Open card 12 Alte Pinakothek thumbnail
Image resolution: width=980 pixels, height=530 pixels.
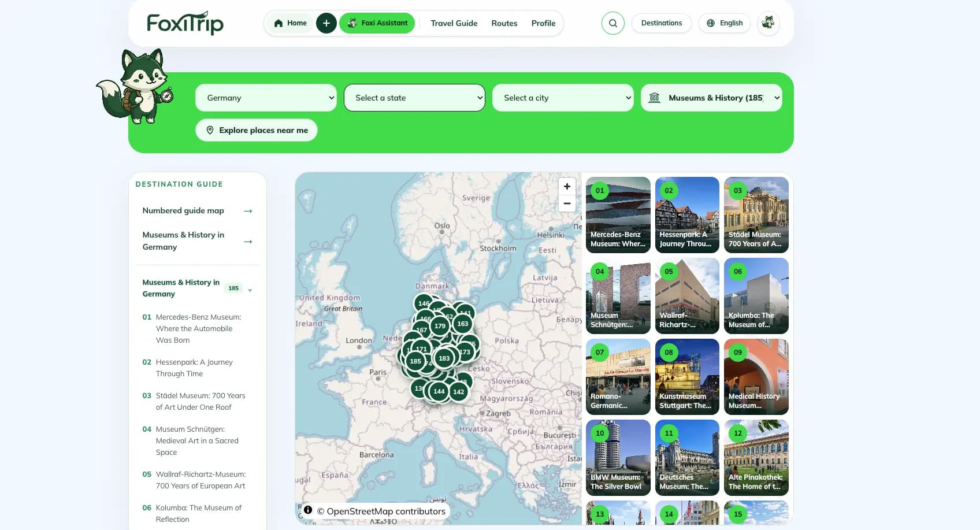pos(756,458)
